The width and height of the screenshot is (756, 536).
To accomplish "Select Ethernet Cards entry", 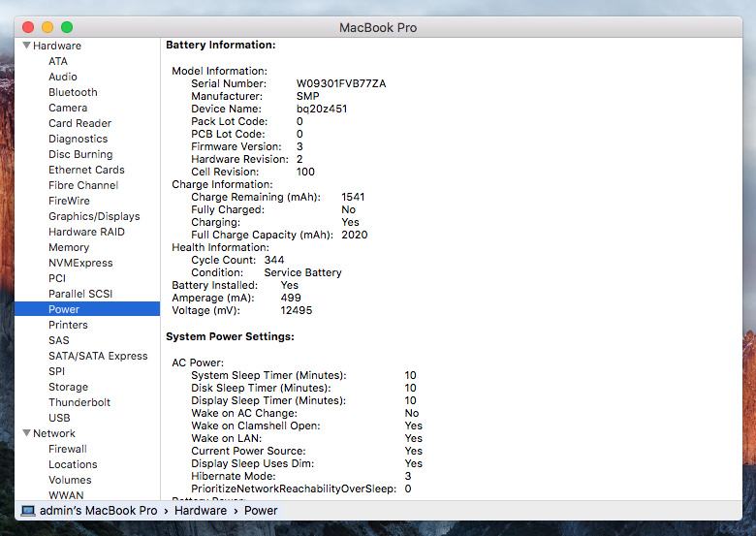I will pos(86,170).
